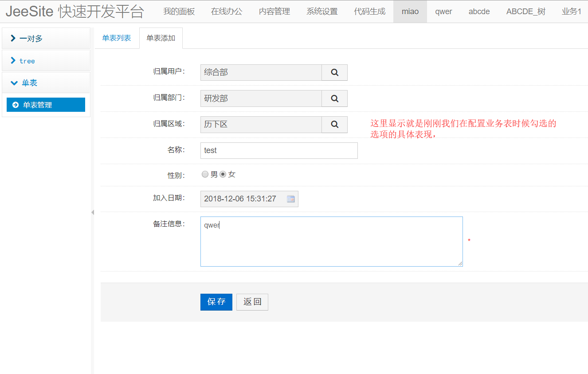
Task: Select the 女 gender radio button
Action: click(x=223, y=174)
